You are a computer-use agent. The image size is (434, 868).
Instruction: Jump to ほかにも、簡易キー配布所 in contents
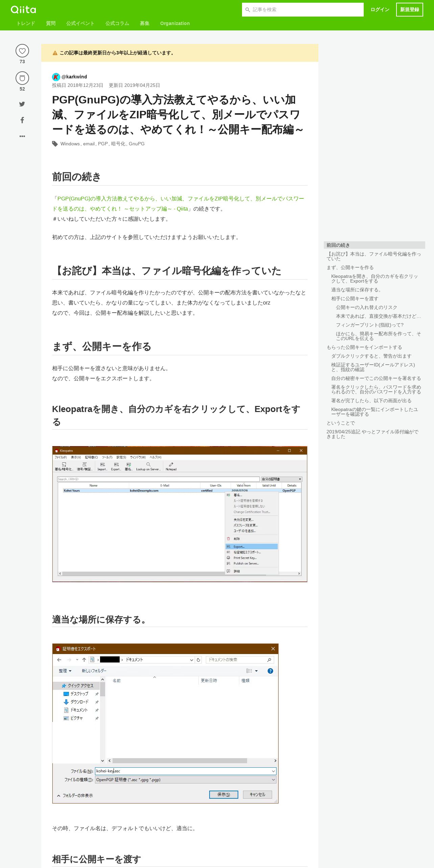(x=378, y=336)
